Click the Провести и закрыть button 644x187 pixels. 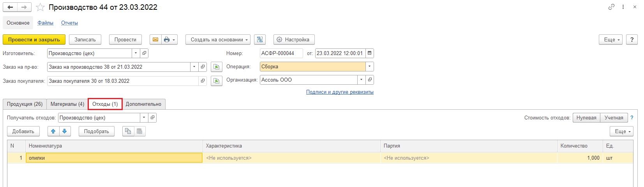[34, 39]
